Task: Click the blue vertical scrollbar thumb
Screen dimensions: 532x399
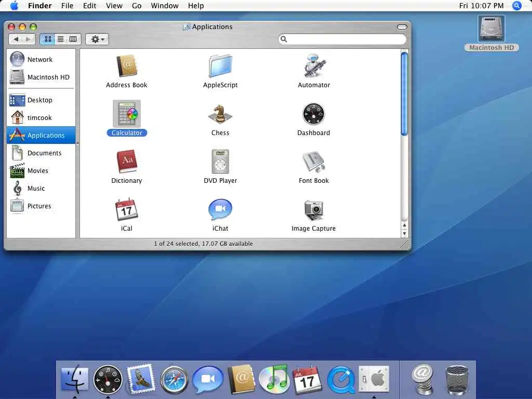Action: click(404, 94)
